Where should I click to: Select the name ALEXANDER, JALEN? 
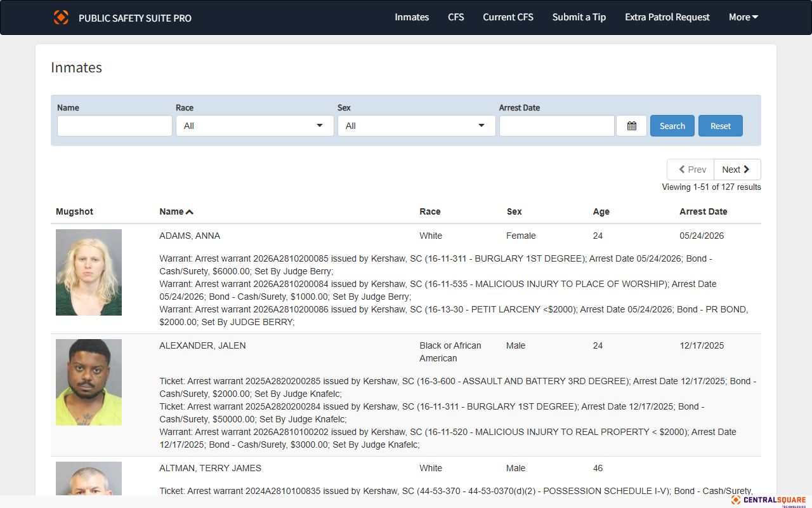(202, 345)
